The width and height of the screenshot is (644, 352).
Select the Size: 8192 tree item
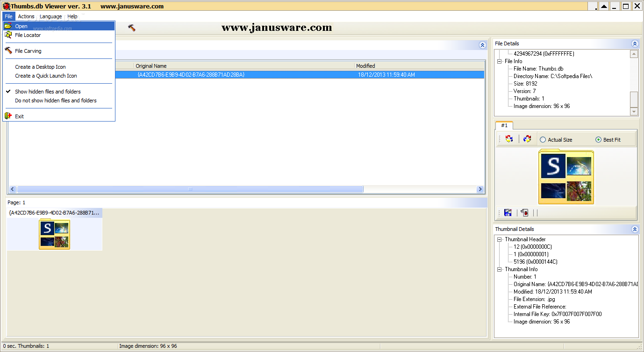(x=525, y=84)
